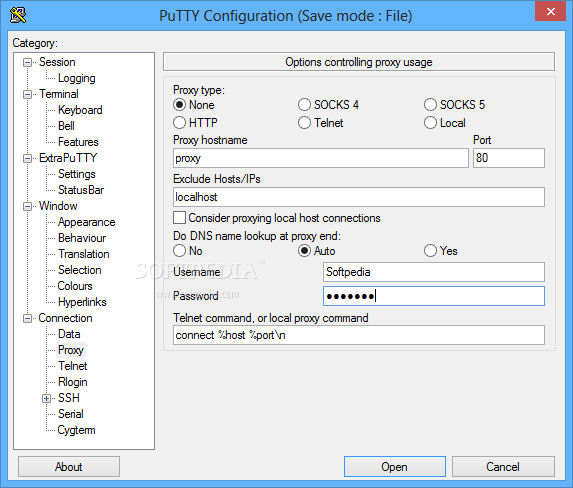Image resolution: width=573 pixels, height=488 pixels.
Task: Collapse the Window tree node
Action: coord(27,207)
